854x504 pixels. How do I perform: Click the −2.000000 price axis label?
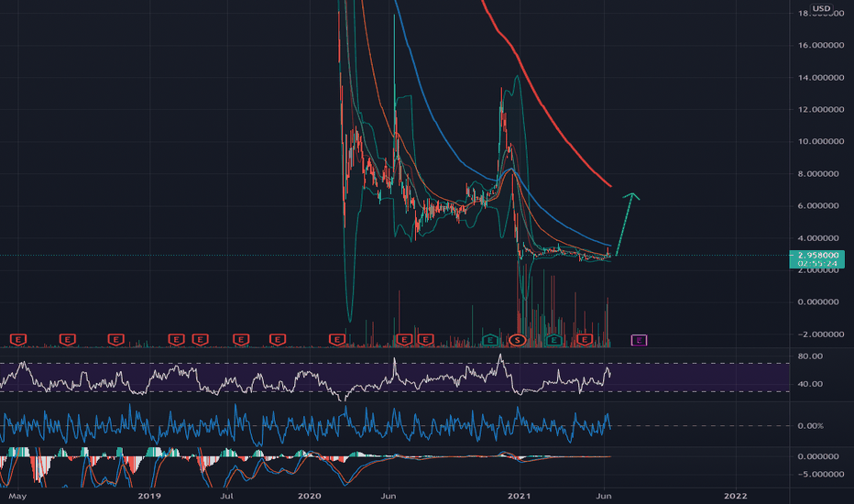pos(821,334)
